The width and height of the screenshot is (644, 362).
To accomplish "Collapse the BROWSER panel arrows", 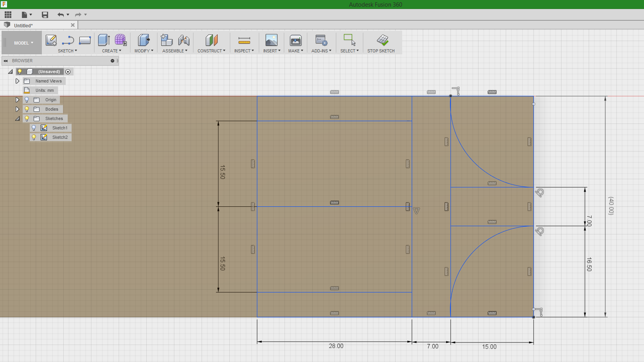I will (x=6, y=61).
